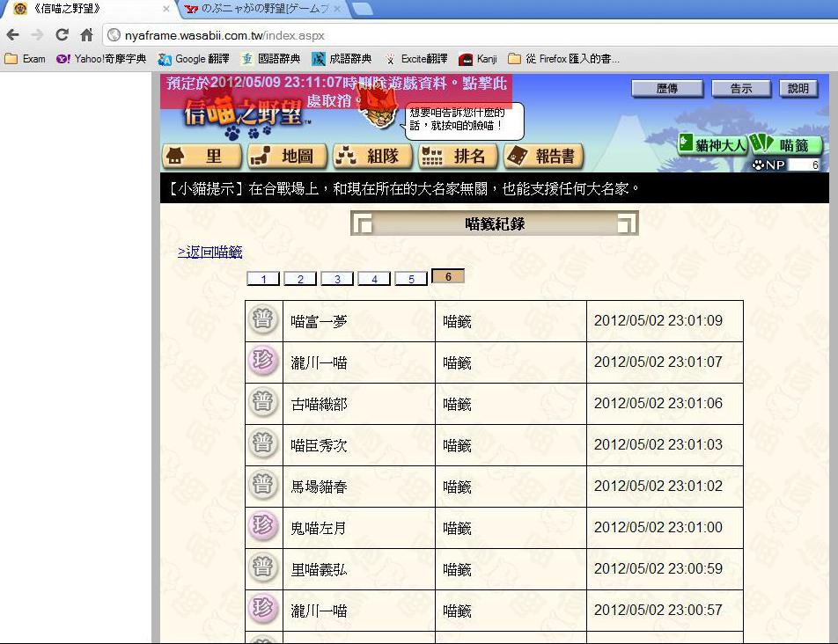The height and width of the screenshot is (644, 838).
Task: Select the card name 鬼喵左月
Action: click(x=319, y=528)
